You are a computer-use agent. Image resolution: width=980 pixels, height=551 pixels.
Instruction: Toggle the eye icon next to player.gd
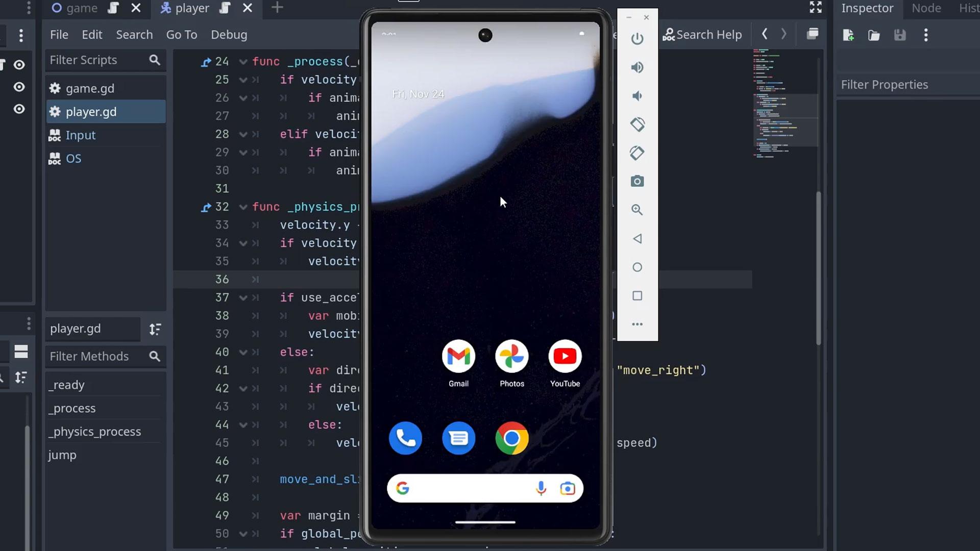click(19, 109)
